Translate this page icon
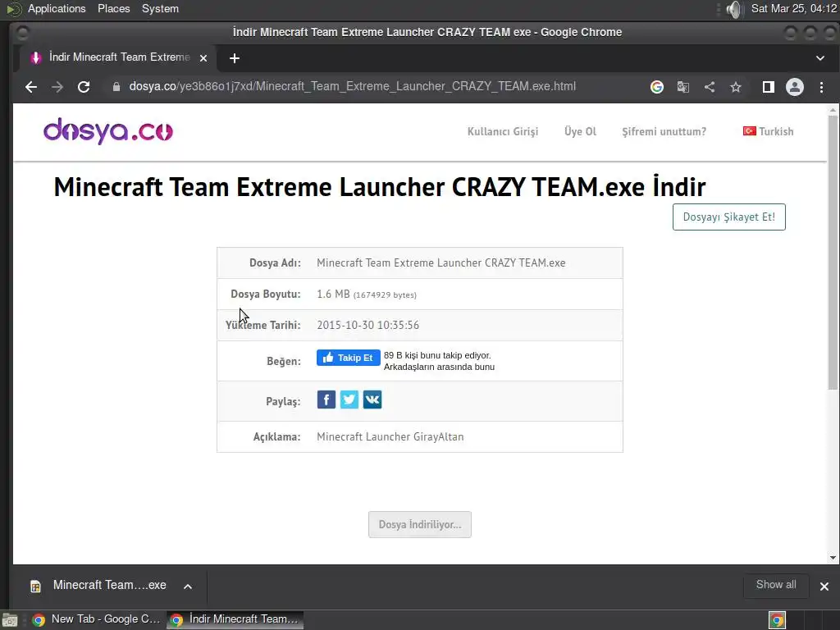 pos(683,87)
